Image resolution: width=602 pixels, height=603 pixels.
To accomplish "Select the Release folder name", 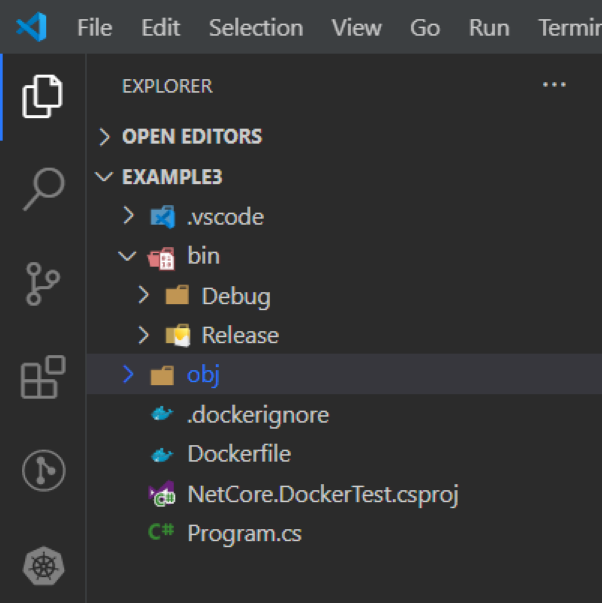I will tap(240, 335).
